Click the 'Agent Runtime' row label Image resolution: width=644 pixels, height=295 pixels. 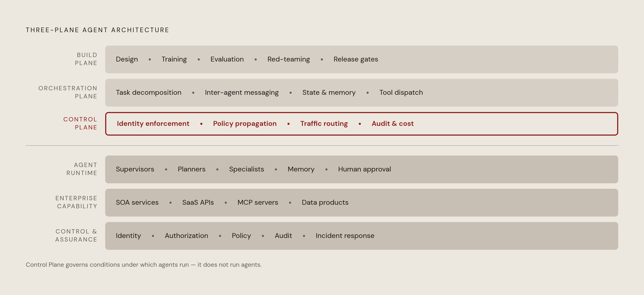tap(82, 169)
